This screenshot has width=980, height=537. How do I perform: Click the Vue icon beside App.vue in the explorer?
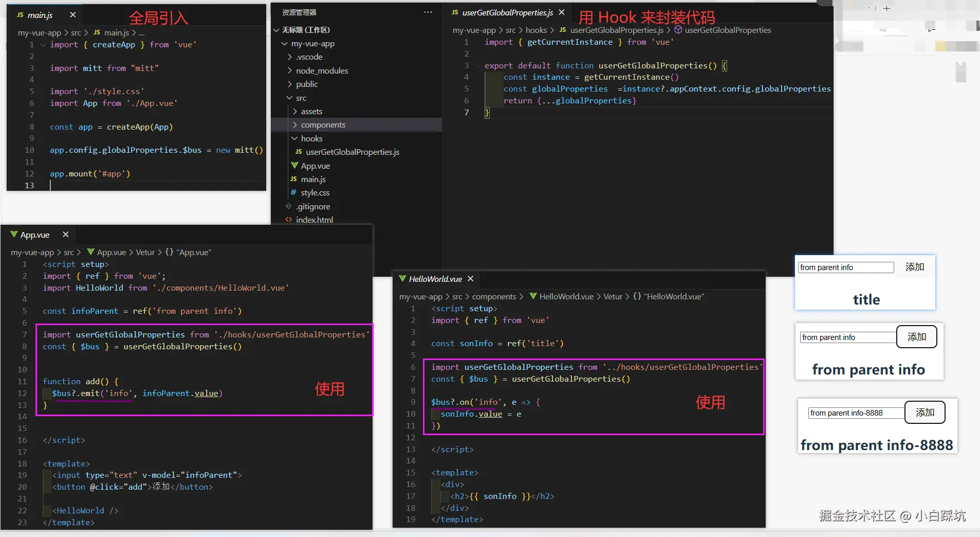tap(294, 166)
